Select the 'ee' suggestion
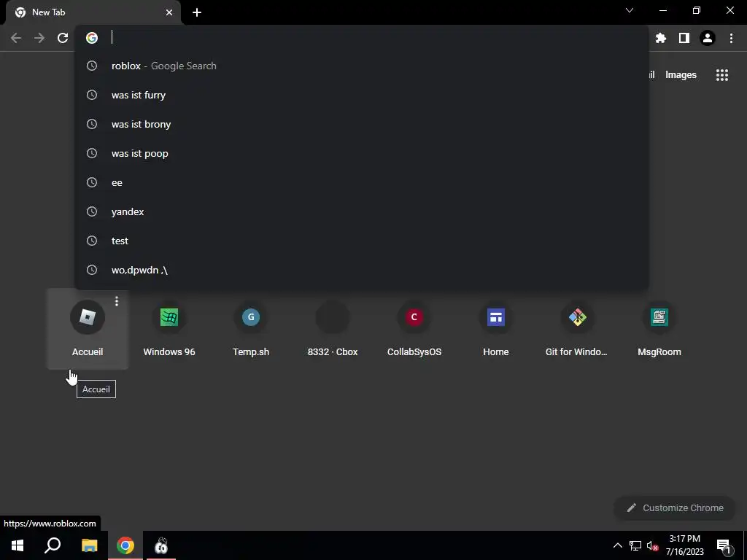 click(x=362, y=182)
